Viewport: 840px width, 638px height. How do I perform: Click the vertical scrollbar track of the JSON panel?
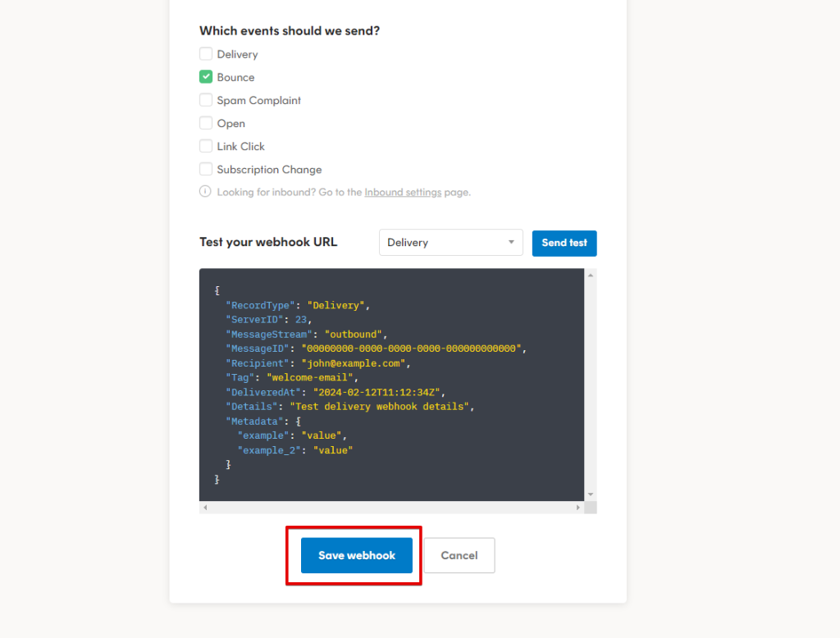point(591,385)
